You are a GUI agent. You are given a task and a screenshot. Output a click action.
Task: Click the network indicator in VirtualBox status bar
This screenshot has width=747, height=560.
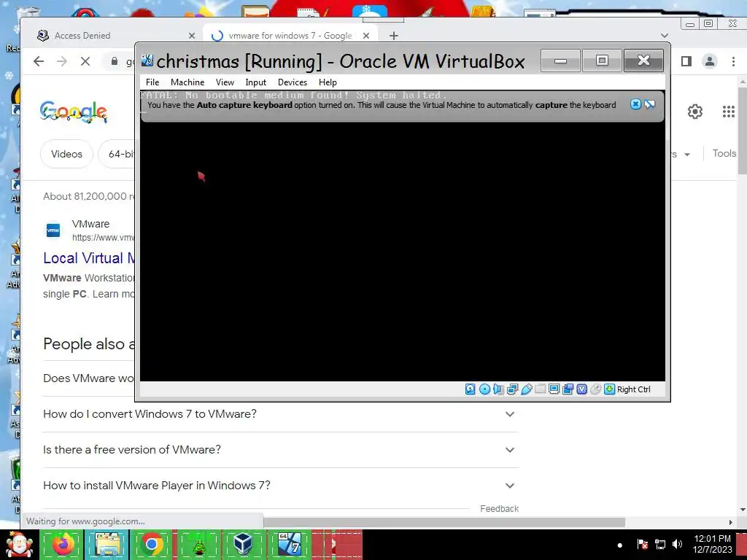(x=513, y=389)
